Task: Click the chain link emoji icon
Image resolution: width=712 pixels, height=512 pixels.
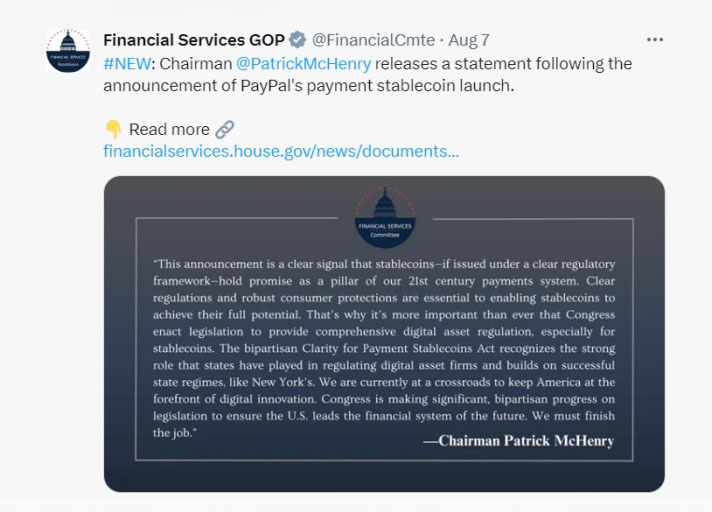Action: 225,129
